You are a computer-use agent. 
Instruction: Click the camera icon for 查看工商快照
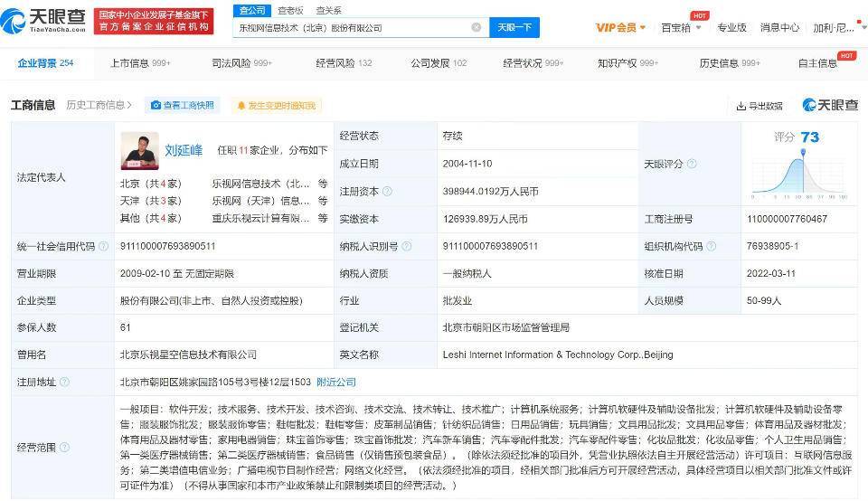click(156, 105)
